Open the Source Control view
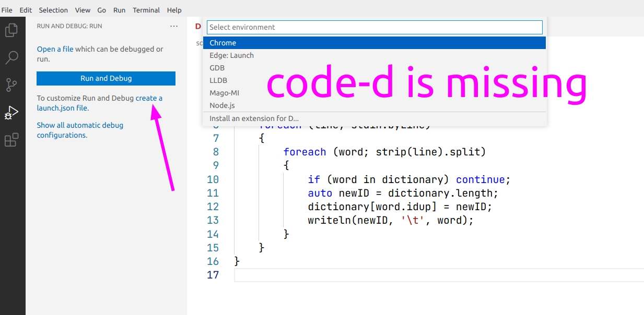Viewport: 644px width, 315px height. click(x=11, y=84)
